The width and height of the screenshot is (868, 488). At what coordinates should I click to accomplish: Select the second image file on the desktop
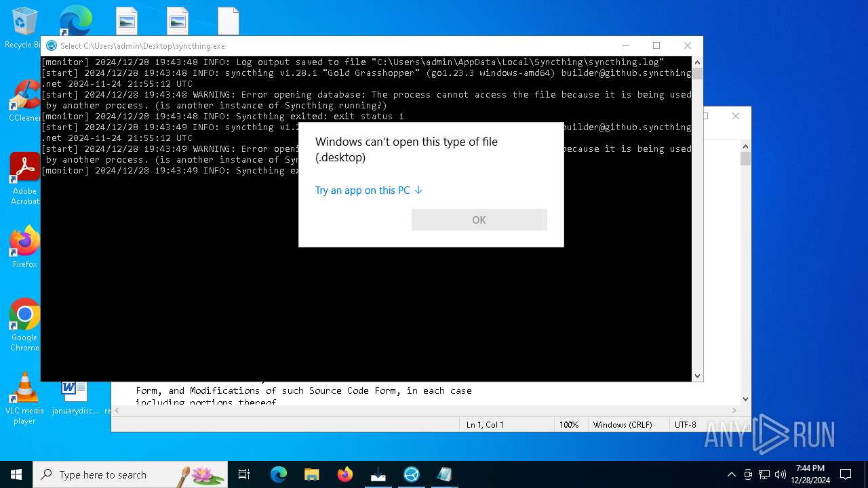coord(178,21)
